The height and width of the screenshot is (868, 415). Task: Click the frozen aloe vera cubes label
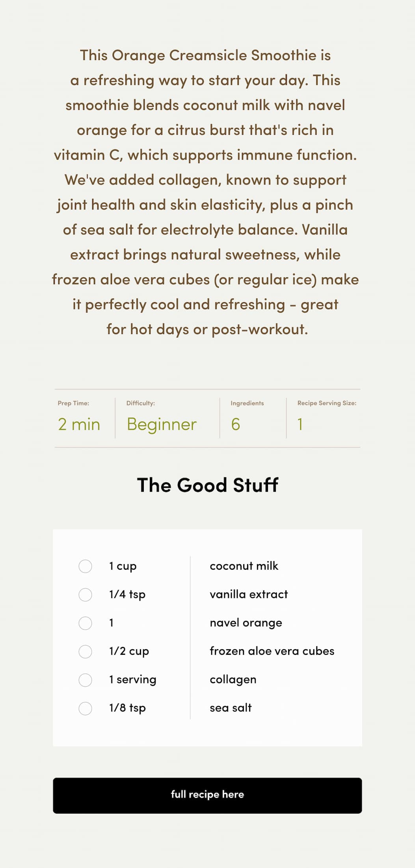click(272, 651)
